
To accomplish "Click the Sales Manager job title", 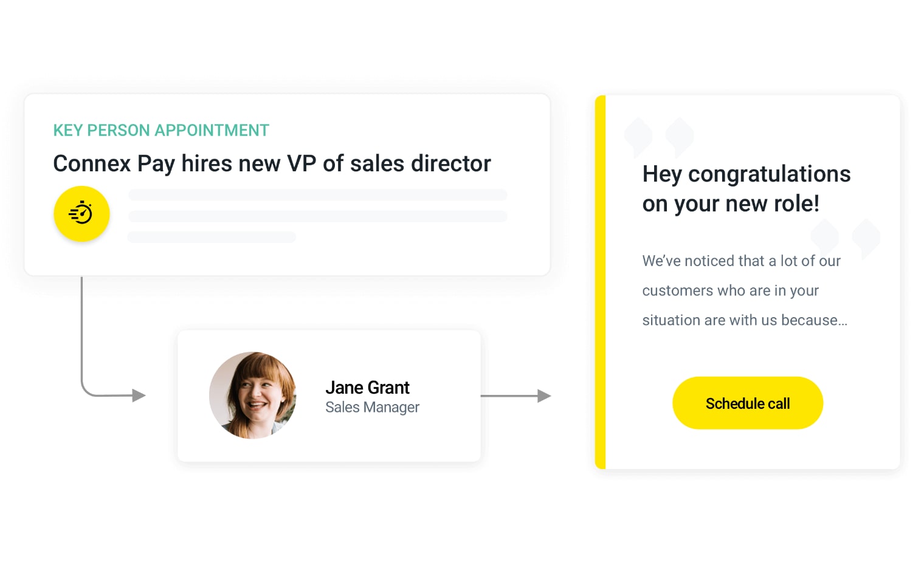I will (x=372, y=407).
